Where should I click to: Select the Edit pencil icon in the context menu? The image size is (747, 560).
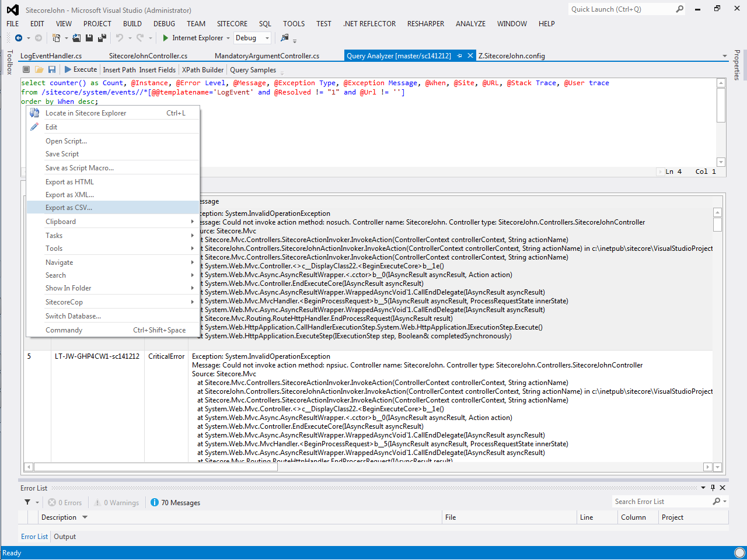[34, 127]
